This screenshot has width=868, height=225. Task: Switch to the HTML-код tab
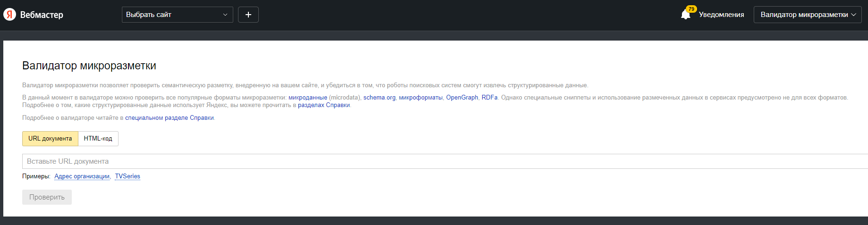coord(98,139)
